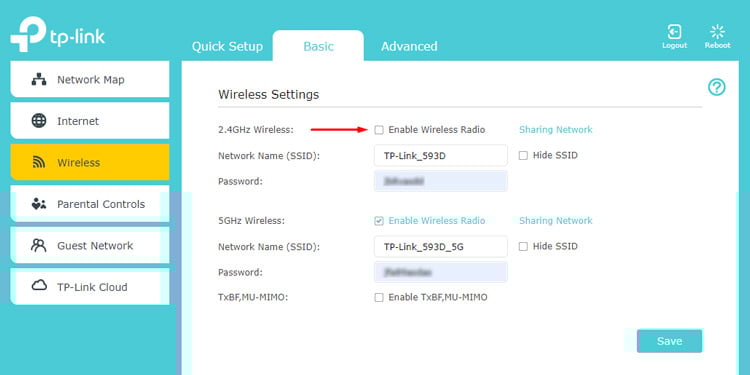The image size is (750, 375).
Task: Click the Reboot icon
Action: coord(717,32)
